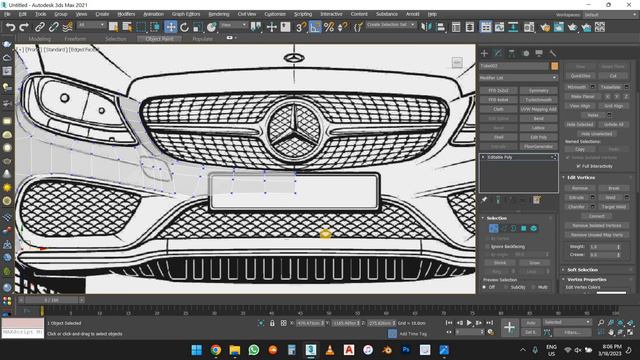Select the Select and Link chain icon

40,27
